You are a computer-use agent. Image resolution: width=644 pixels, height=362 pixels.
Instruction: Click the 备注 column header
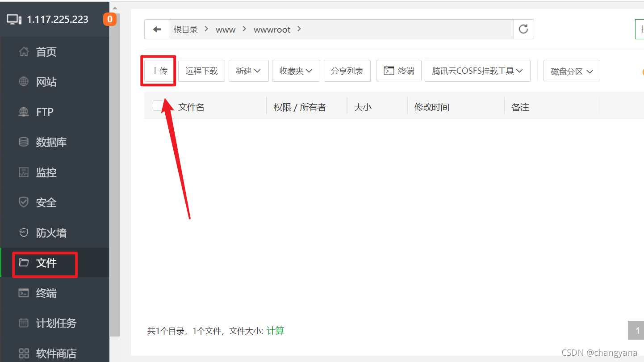[x=520, y=107]
